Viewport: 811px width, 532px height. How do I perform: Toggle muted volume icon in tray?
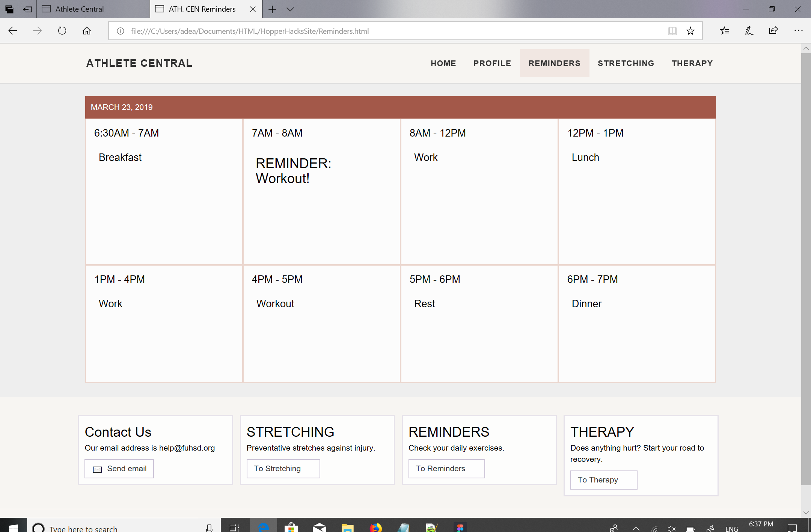(672, 528)
